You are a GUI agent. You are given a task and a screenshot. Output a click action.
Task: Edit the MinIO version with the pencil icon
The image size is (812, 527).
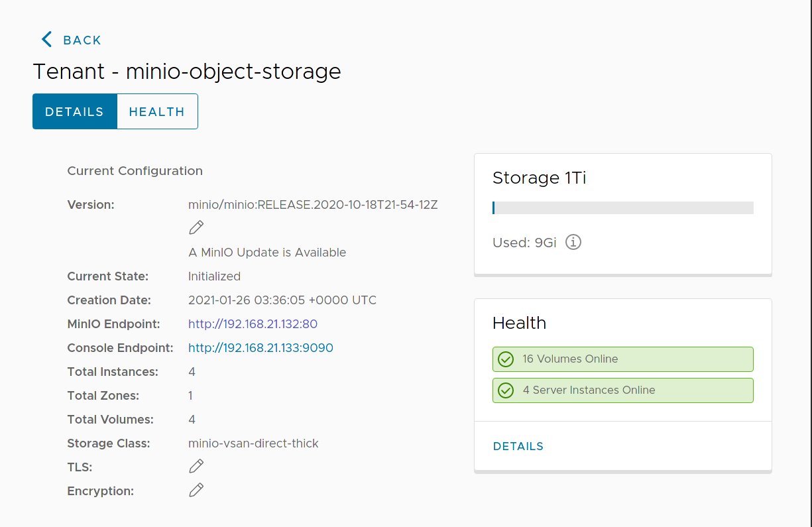pyautogui.click(x=196, y=228)
